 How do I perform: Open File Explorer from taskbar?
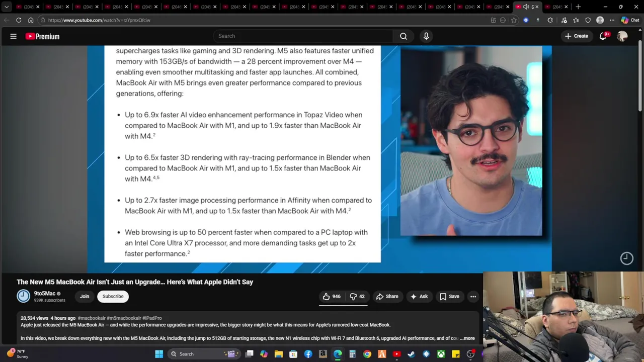(x=279, y=354)
